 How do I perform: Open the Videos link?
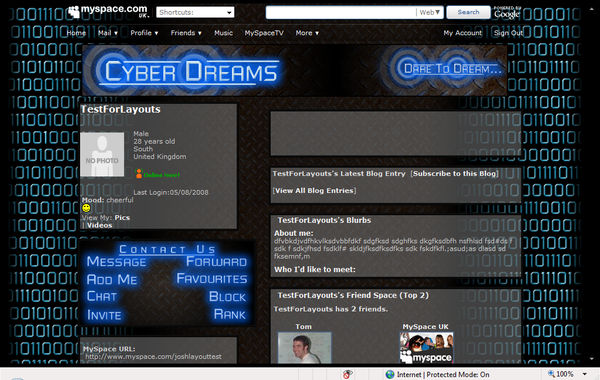[x=99, y=225]
